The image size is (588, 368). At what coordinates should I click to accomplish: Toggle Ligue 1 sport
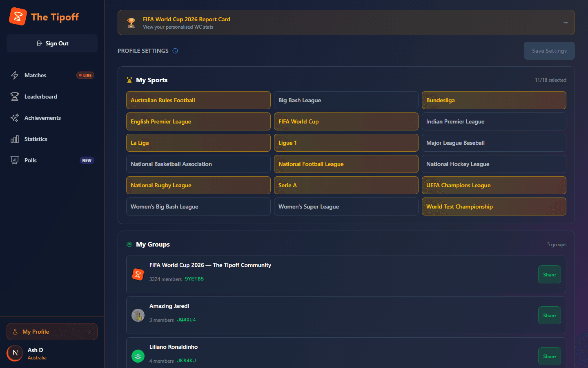[x=346, y=143]
